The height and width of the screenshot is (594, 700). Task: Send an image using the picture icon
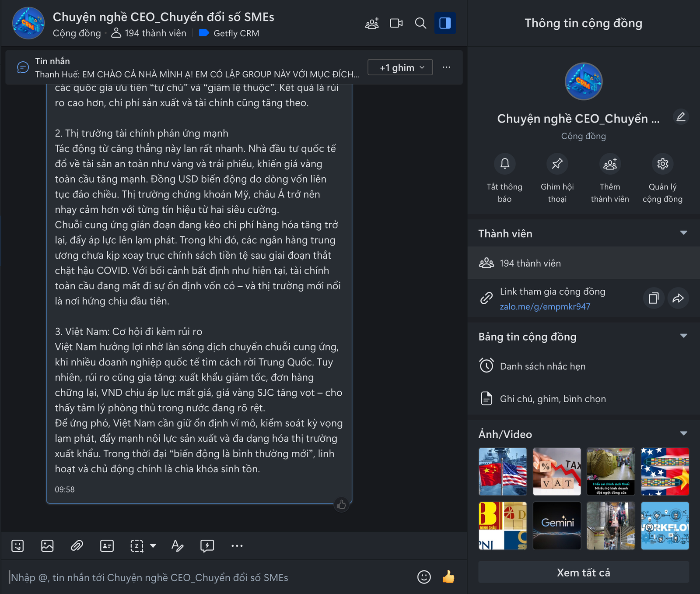coord(47,546)
